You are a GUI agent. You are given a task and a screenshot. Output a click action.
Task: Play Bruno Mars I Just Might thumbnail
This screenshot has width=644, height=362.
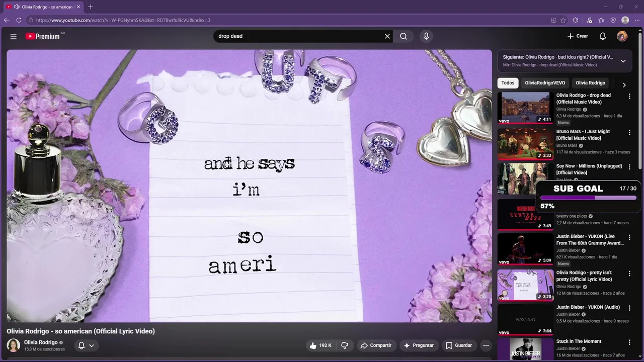(525, 144)
